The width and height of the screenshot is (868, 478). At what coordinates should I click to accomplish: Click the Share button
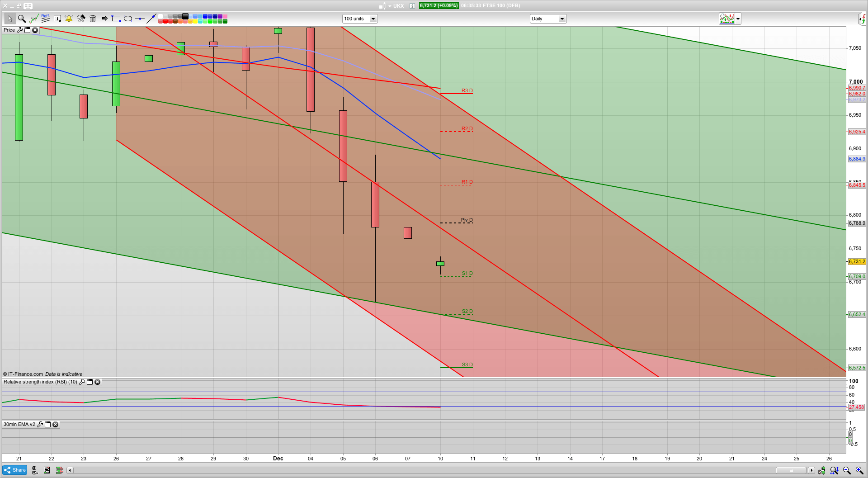[x=14, y=470]
